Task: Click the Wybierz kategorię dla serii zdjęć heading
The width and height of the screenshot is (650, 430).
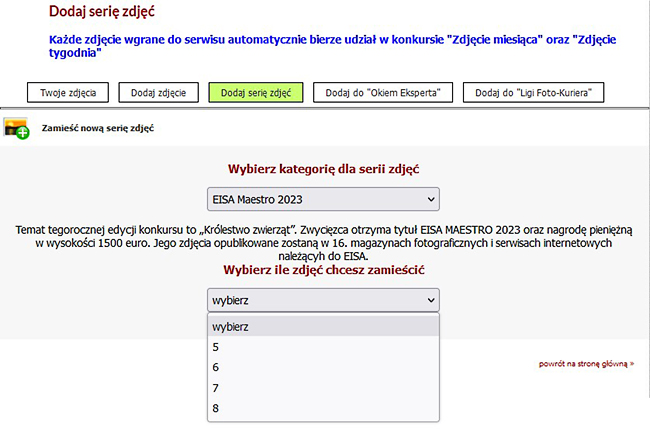Action: pos(322,168)
